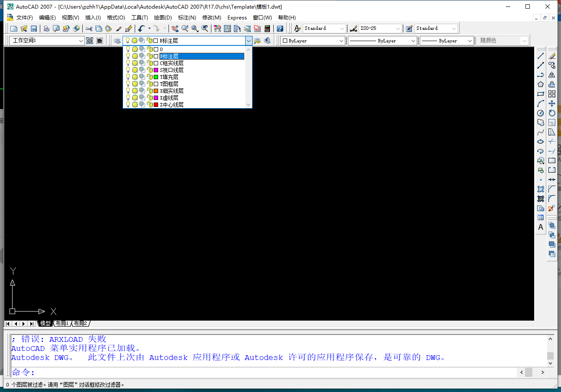Toggle lock icon for T图框层
This screenshot has height=392, width=561.
[149, 84]
